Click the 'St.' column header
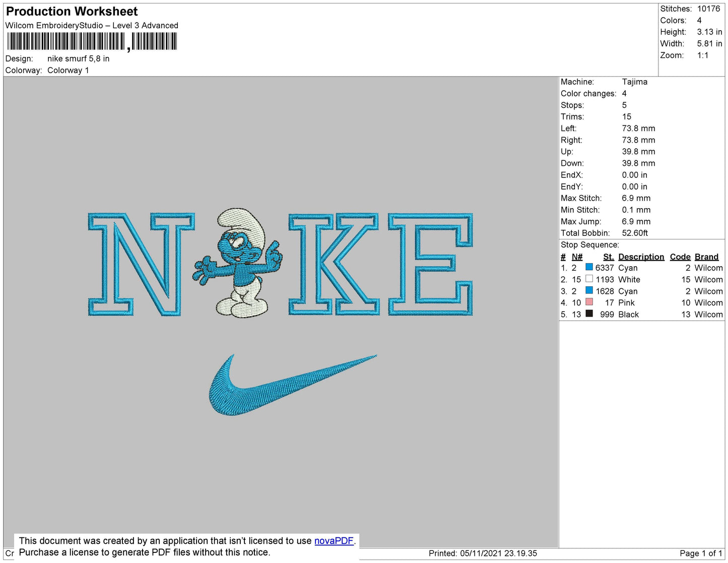728x563 pixels. click(x=609, y=257)
